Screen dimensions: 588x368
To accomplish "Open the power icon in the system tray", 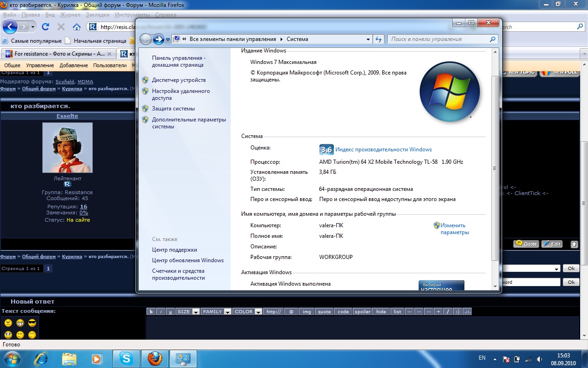I will coord(517,359).
